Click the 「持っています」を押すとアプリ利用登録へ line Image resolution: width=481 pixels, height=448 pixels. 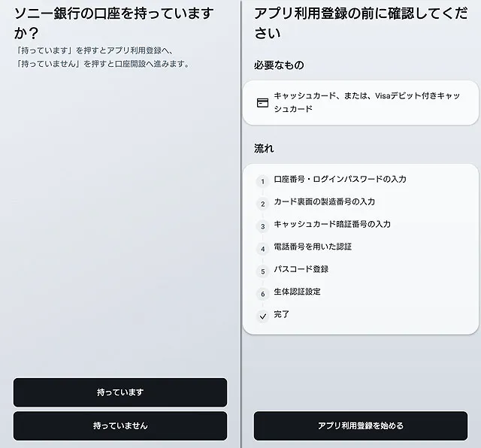pyautogui.click(x=95, y=50)
